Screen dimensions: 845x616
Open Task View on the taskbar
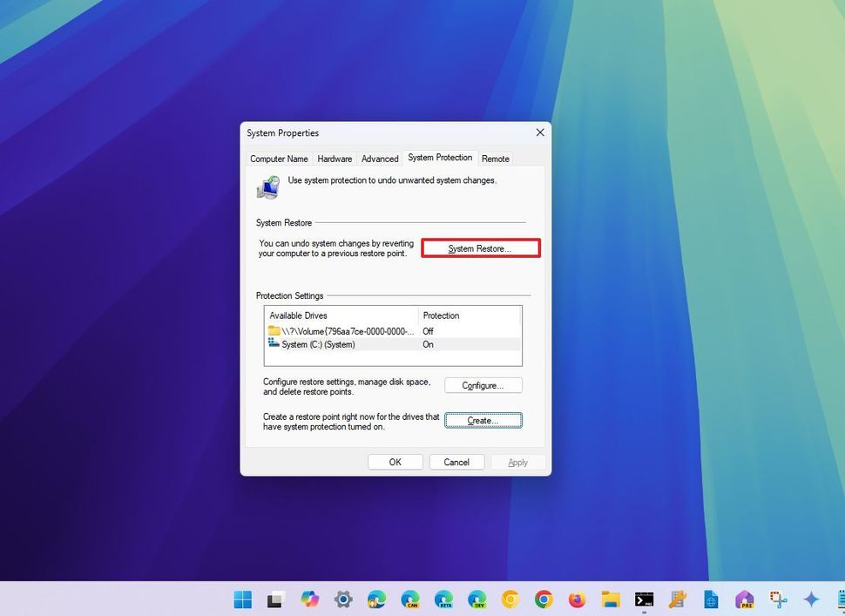click(275, 599)
